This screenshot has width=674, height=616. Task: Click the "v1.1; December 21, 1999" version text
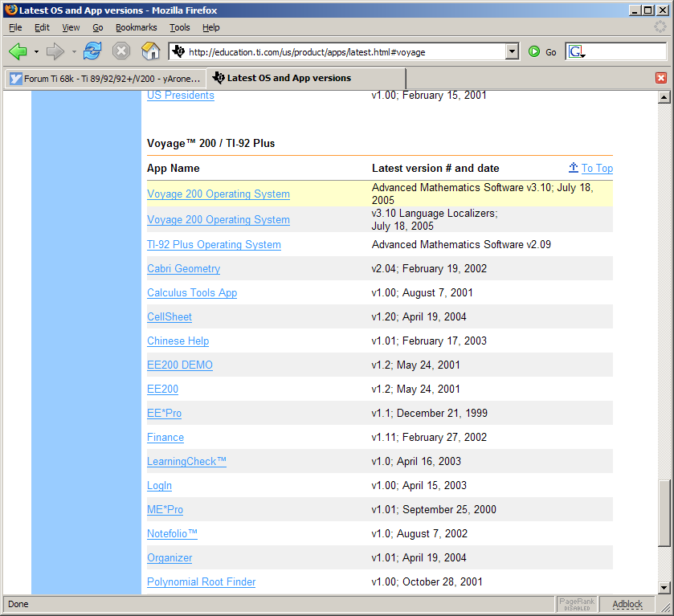[x=430, y=413]
